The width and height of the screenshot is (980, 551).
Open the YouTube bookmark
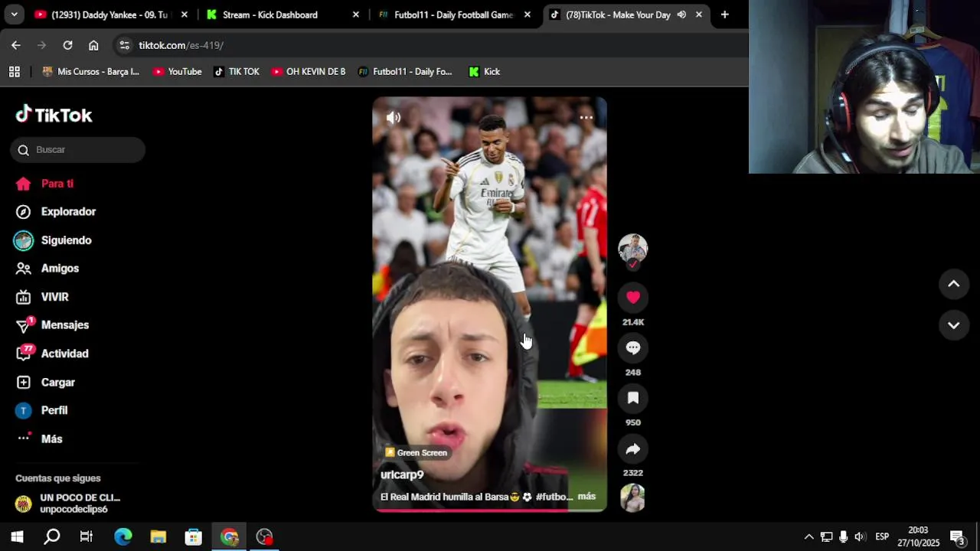177,72
